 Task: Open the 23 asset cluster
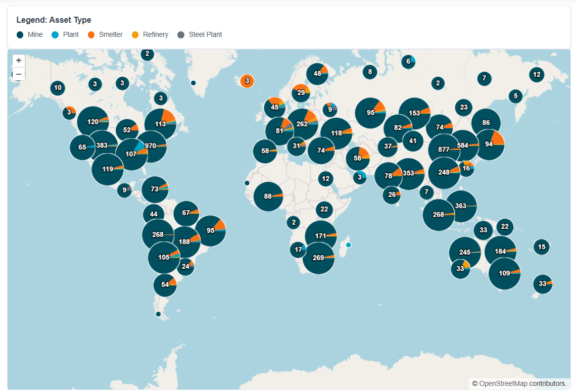[464, 108]
